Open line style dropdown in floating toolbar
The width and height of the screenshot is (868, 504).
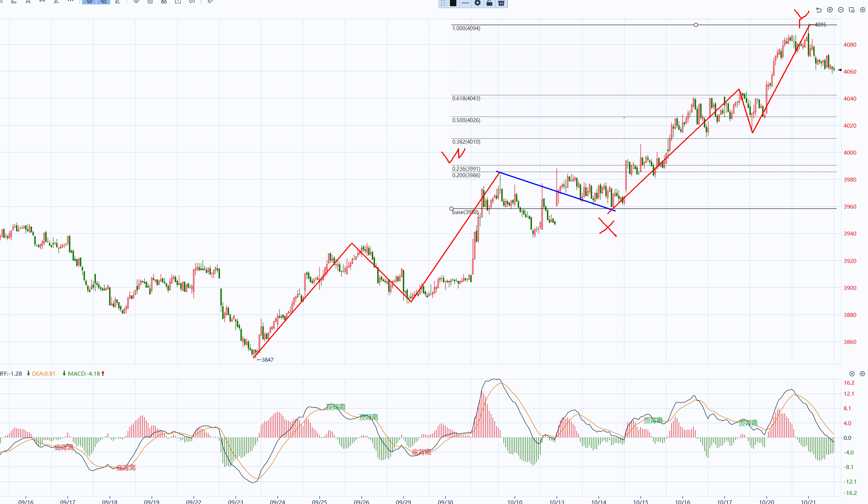(x=465, y=3)
